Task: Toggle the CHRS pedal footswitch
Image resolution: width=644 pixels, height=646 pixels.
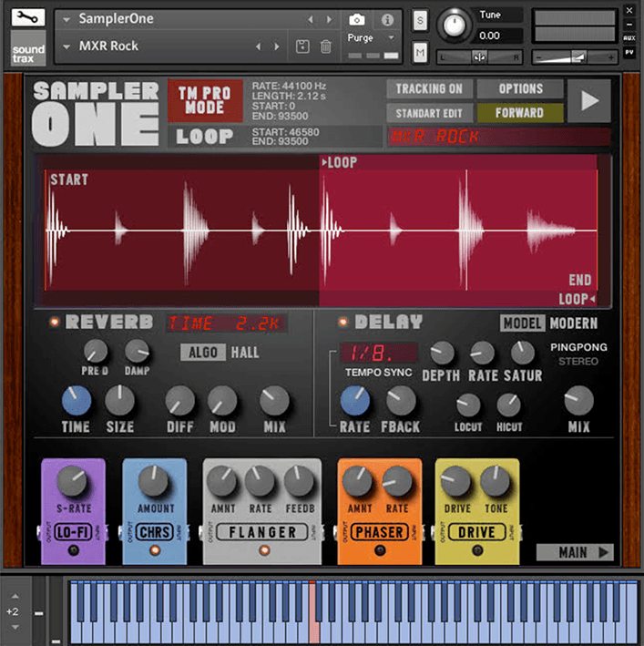Action: [x=155, y=550]
